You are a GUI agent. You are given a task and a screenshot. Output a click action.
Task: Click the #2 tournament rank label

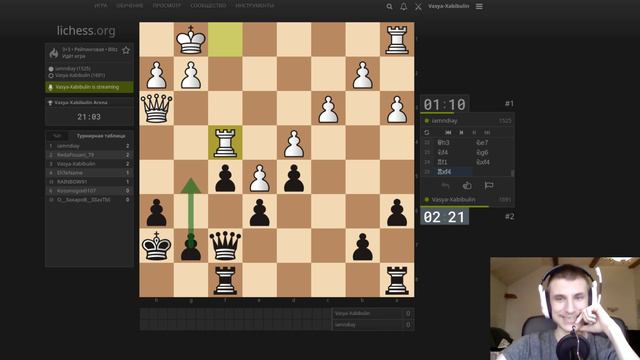pyautogui.click(x=509, y=216)
